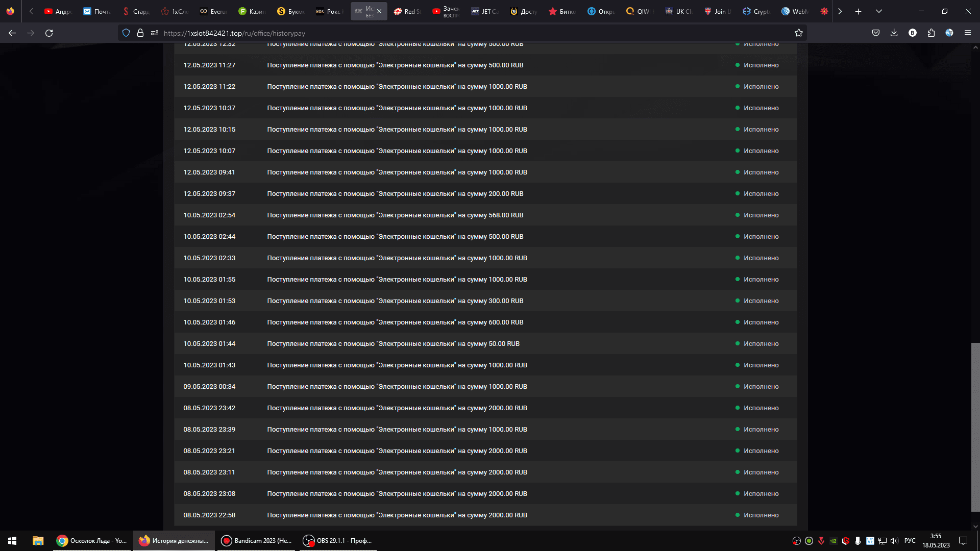Screen dimensions: 980x551
Task: Bookmark this page with star icon
Action: pyautogui.click(x=798, y=33)
